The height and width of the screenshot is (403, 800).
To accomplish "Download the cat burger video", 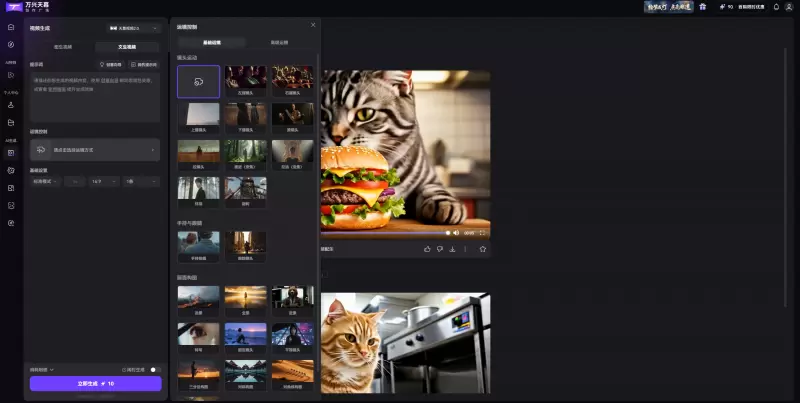I will (x=453, y=248).
